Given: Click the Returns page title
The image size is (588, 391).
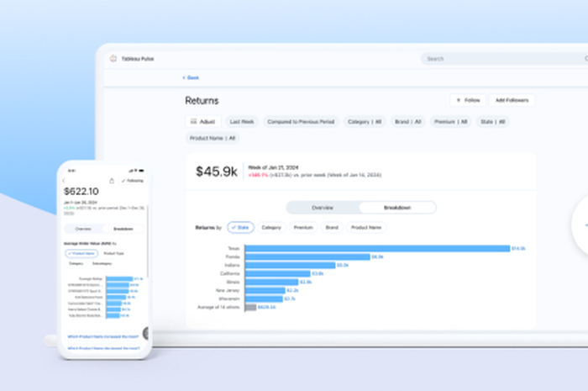Looking at the screenshot, I should click(202, 101).
